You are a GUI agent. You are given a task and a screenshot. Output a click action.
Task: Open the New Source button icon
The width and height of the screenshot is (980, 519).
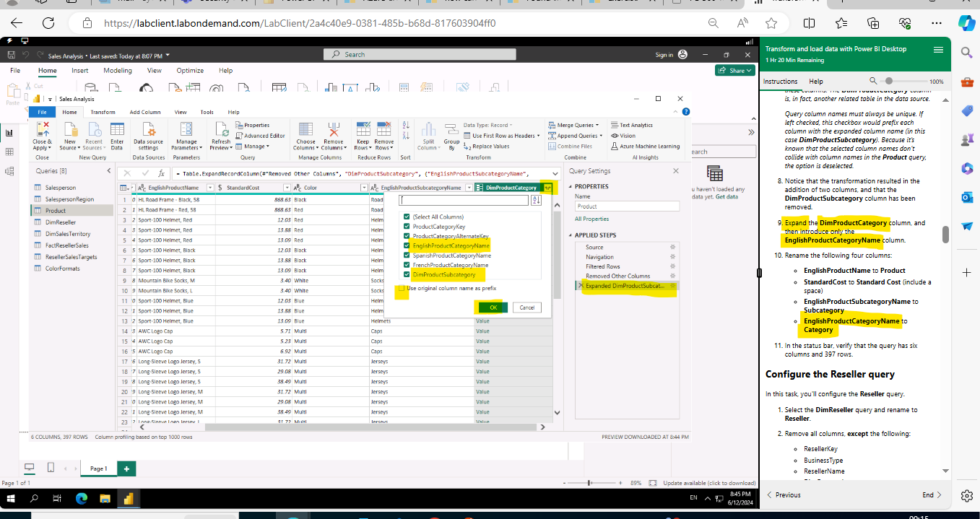pos(70,128)
